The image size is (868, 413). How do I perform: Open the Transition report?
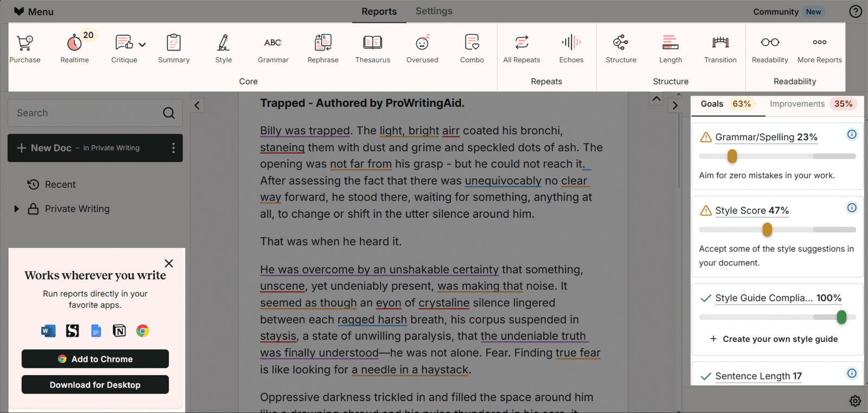(x=720, y=48)
